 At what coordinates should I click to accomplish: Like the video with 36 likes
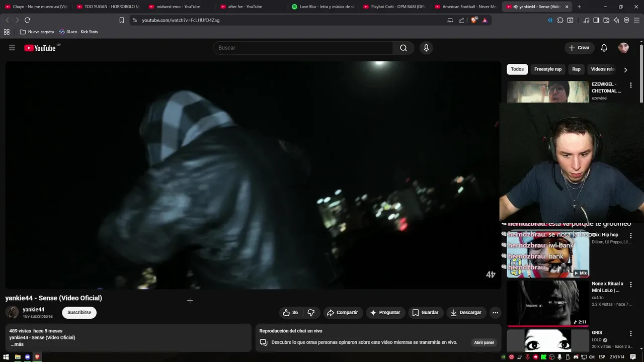click(290, 313)
